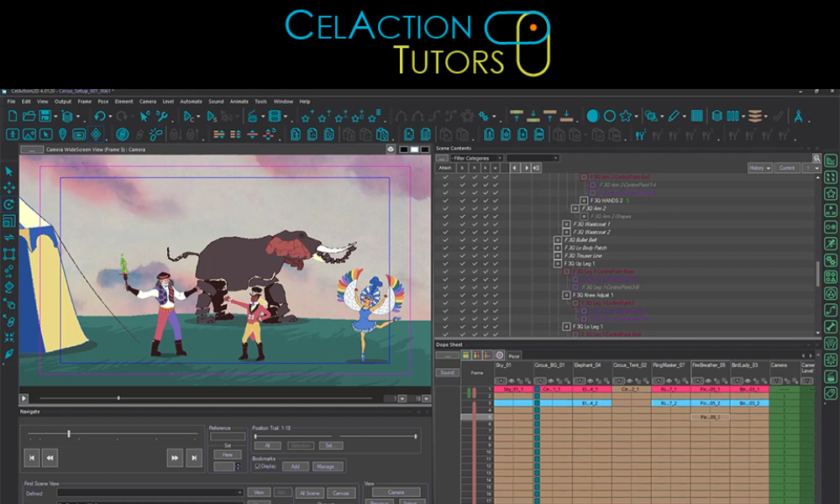The height and width of the screenshot is (504, 840).
Task: Toggle first checkmark on F3Q Knee Adjust 1 row
Action: pyautogui.click(x=445, y=295)
